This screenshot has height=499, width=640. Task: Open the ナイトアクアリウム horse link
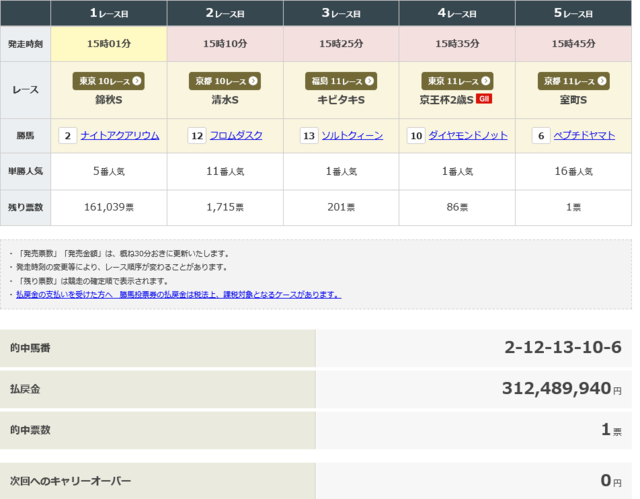point(120,135)
